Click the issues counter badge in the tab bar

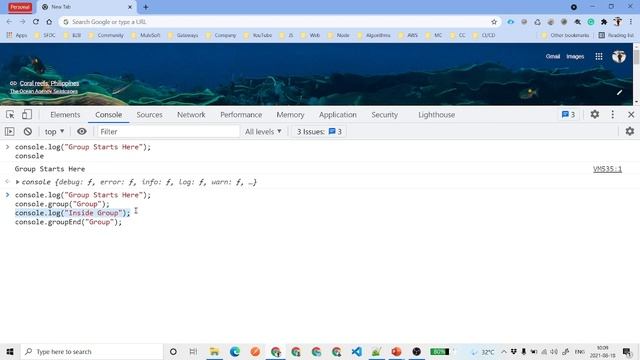[568, 115]
